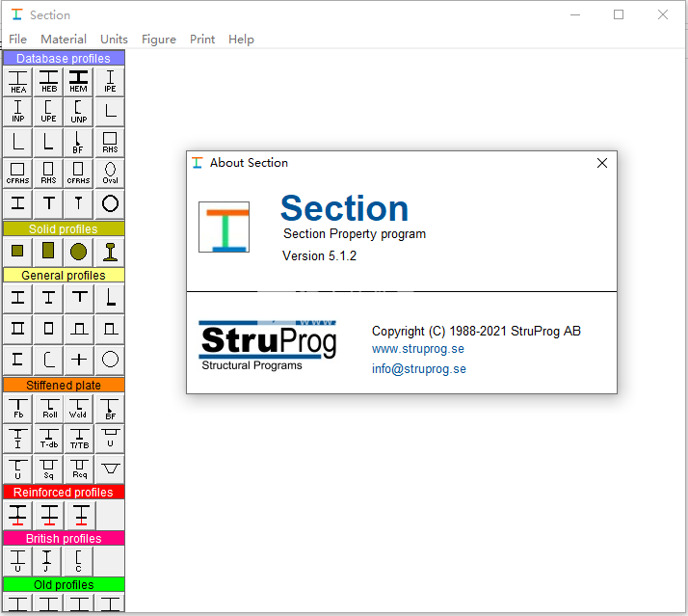The width and height of the screenshot is (688, 616).
Task: Select the T/TB stiffened plate
Action: click(79, 439)
